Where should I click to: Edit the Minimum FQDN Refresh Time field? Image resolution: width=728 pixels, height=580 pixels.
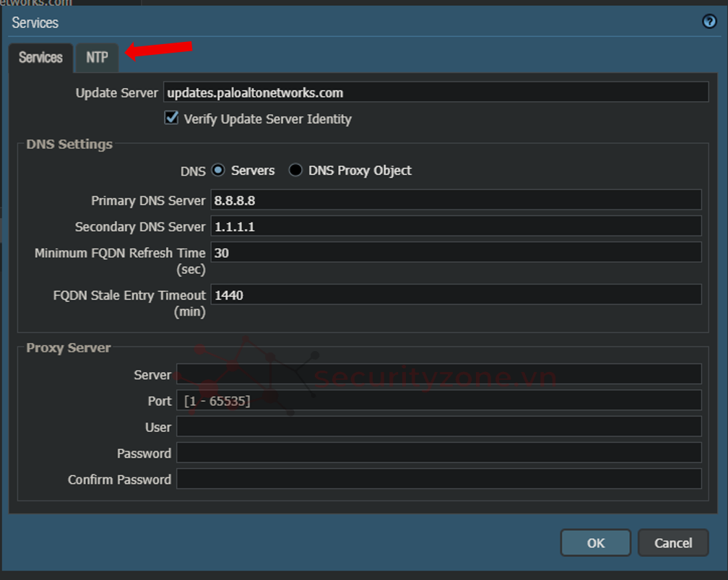(x=455, y=253)
